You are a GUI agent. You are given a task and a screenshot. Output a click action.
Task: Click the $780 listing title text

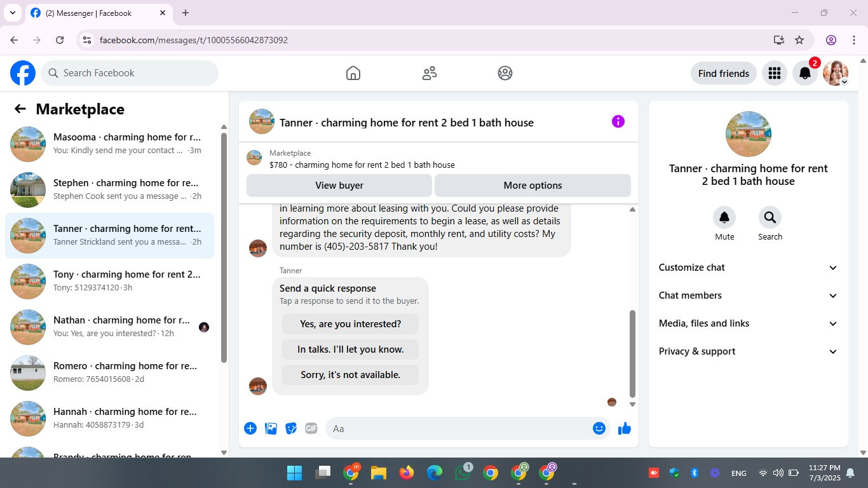coord(362,165)
